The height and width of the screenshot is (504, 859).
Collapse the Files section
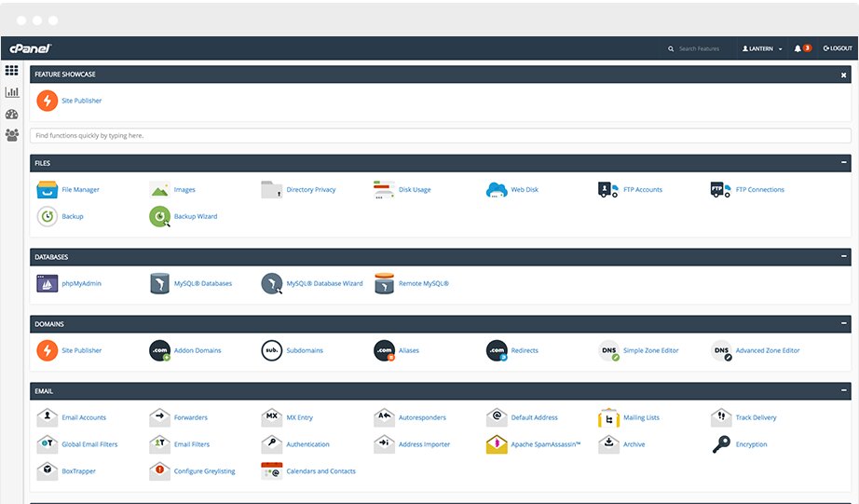coord(843,163)
